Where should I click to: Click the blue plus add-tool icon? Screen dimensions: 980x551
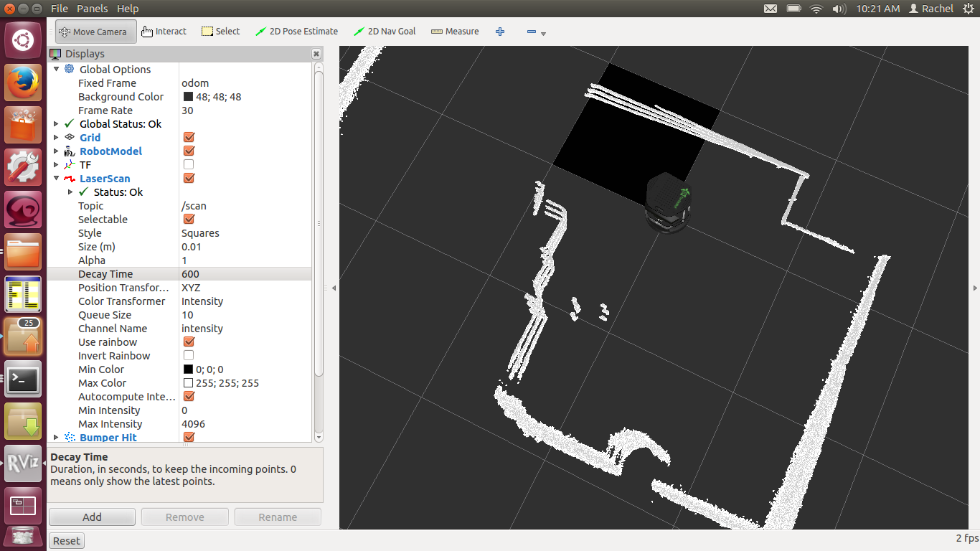[500, 32]
